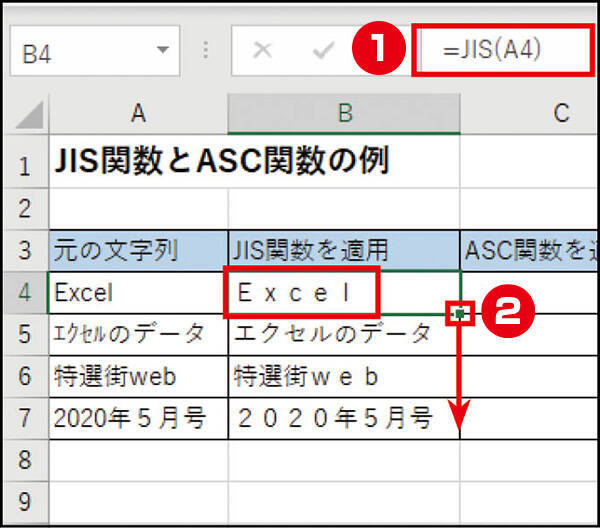Click the fill handle of cell B4
This screenshot has width=600, height=528.
tap(460, 314)
